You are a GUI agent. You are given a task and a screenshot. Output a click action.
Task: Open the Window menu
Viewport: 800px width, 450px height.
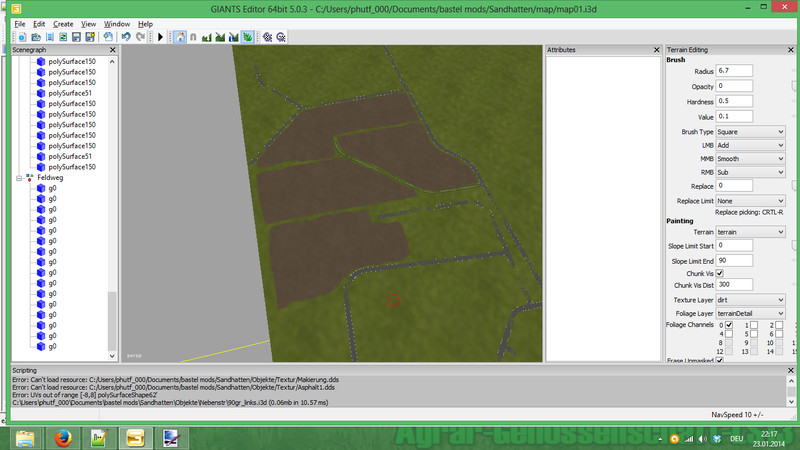[x=117, y=24]
